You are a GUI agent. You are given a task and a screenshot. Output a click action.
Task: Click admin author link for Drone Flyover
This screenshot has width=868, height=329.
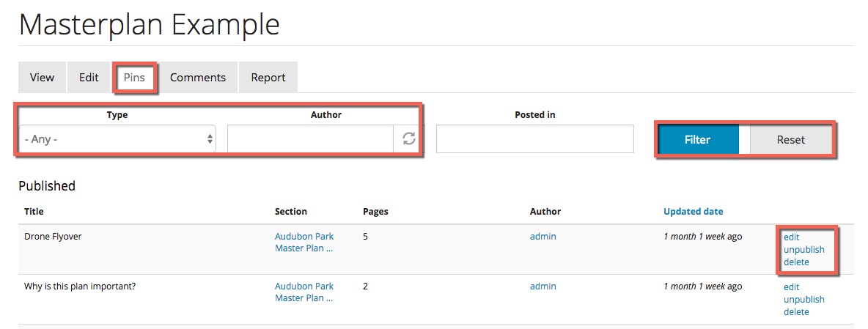click(542, 237)
